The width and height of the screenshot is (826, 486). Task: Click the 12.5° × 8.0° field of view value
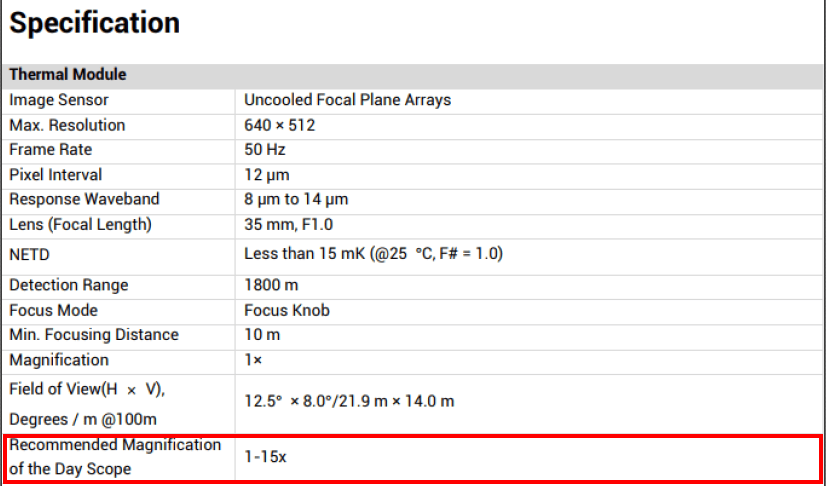pyautogui.click(x=349, y=401)
